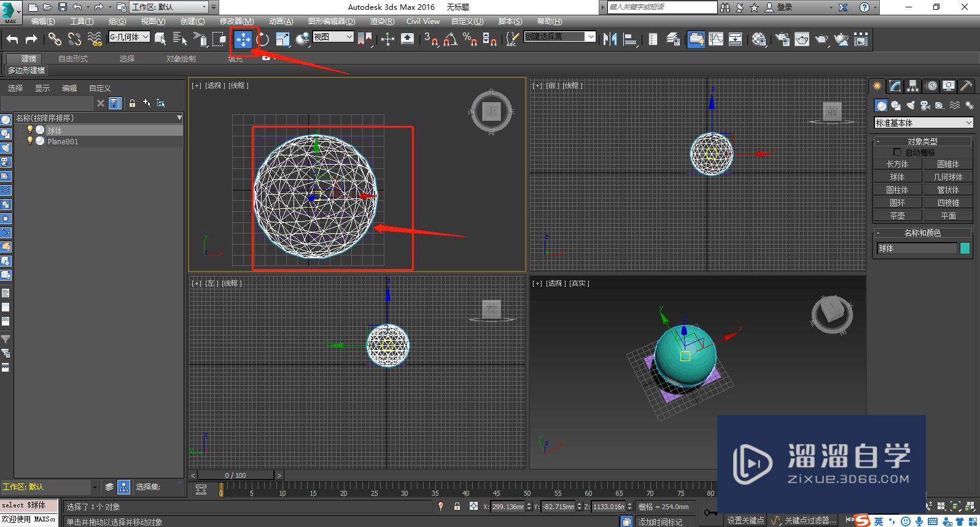This screenshot has width=980, height=527.
Task: Click the X coordinate input field
Action: (x=508, y=507)
